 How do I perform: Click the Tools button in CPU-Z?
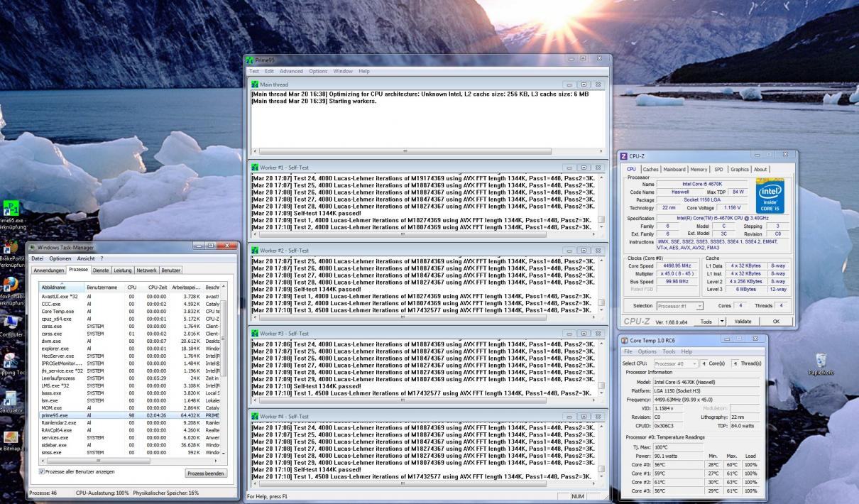click(x=706, y=321)
